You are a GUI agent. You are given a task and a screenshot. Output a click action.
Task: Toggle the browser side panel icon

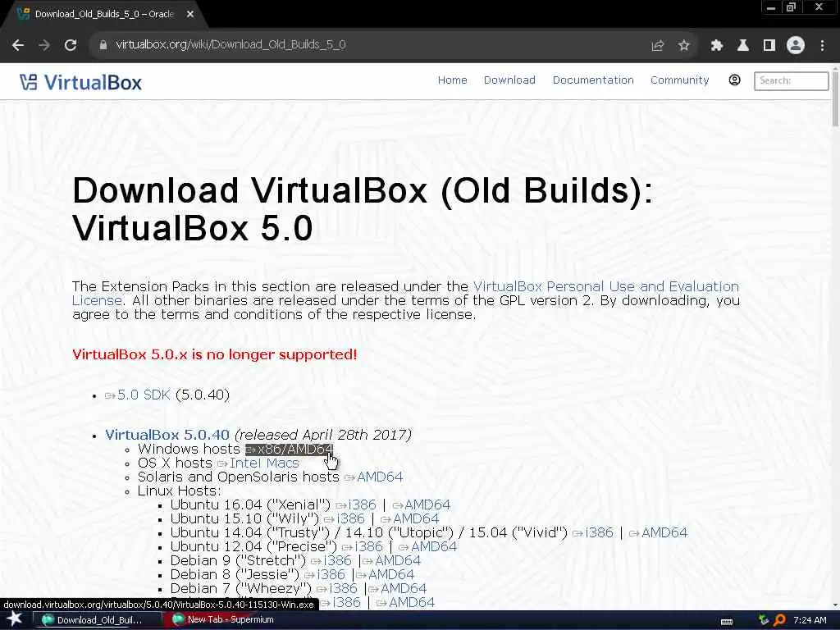coord(769,45)
